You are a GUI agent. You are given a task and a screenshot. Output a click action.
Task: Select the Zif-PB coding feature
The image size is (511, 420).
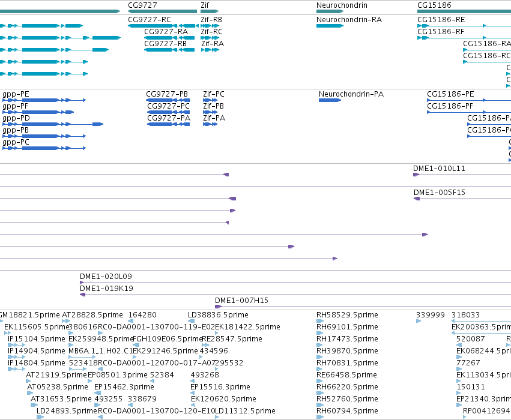(210, 112)
